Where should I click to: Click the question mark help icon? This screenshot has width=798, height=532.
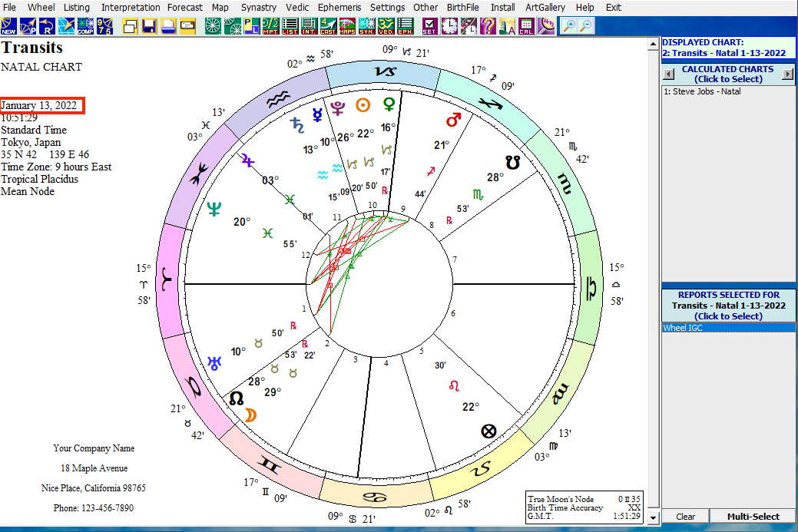coord(488,26)
